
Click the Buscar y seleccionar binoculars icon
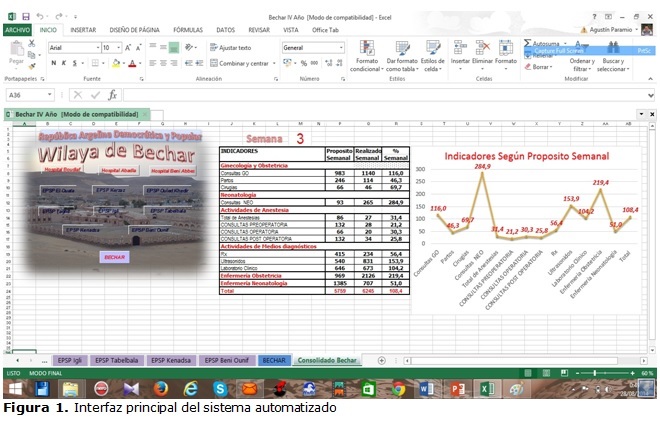click(x=611, y=50)
